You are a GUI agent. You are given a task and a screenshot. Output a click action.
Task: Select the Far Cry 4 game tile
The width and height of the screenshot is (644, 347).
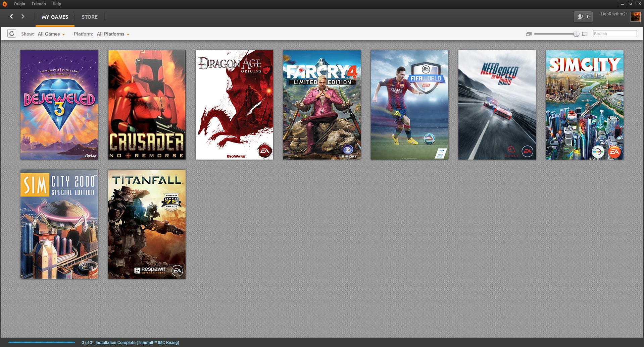(x=322, y=105)
